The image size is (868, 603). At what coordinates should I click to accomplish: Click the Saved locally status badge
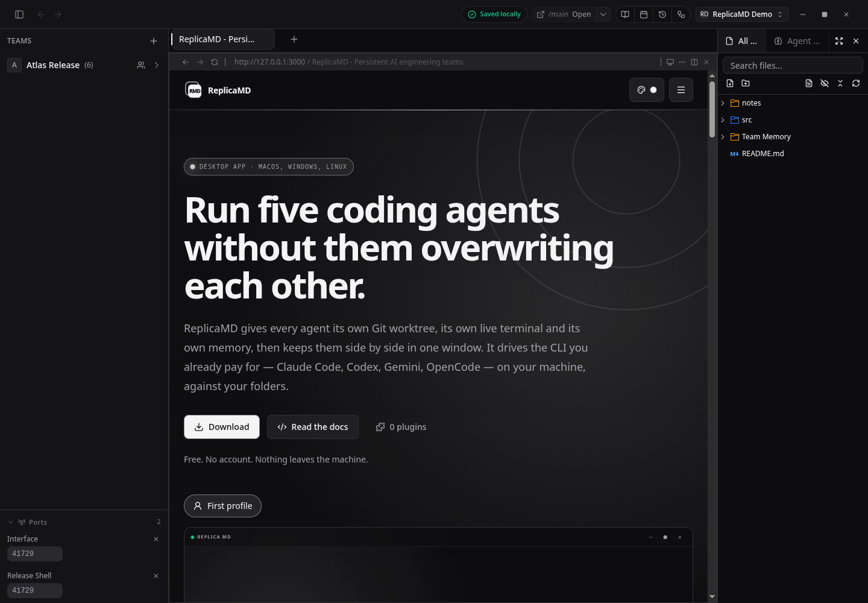[494, 14]
